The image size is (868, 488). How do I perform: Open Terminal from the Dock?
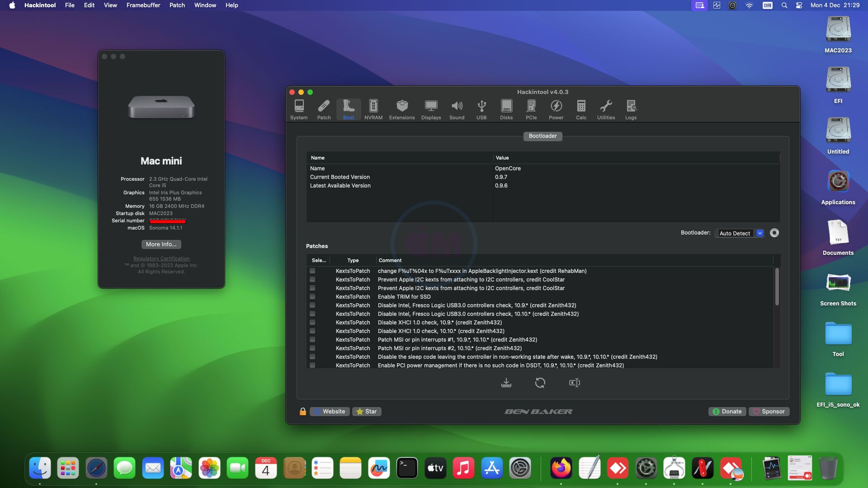pos(407,468)
